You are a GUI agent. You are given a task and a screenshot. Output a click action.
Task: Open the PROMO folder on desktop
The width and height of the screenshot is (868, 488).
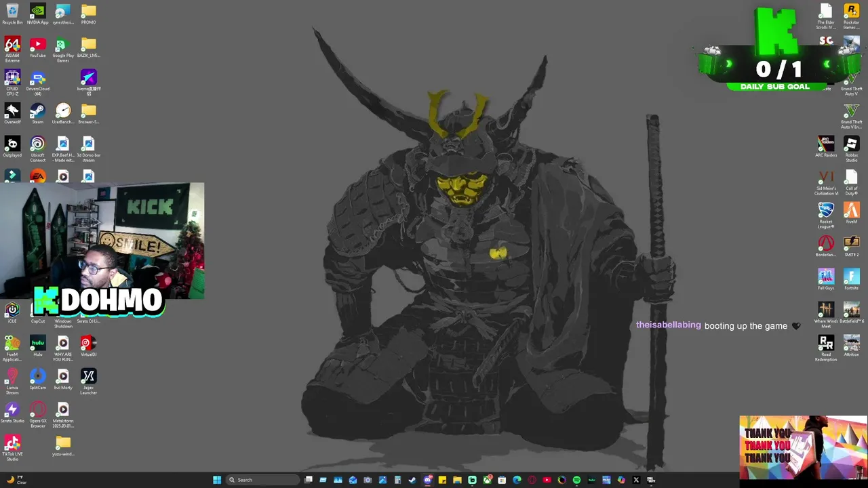pyautogui.click(x=88, y=14)
